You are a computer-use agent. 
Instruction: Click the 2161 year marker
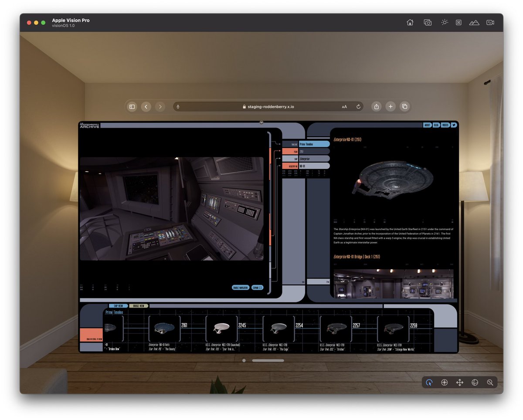tap(184, 325)
